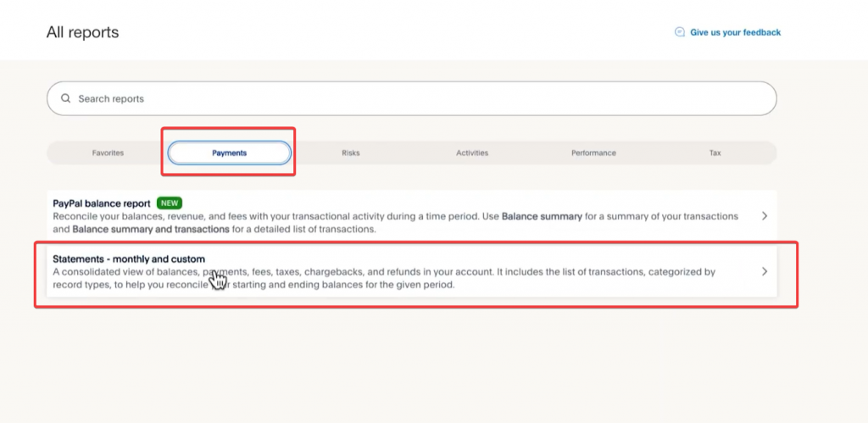Open the PayPal balance report title
Viewport: 868px width, 423px height.
(102, 203)
